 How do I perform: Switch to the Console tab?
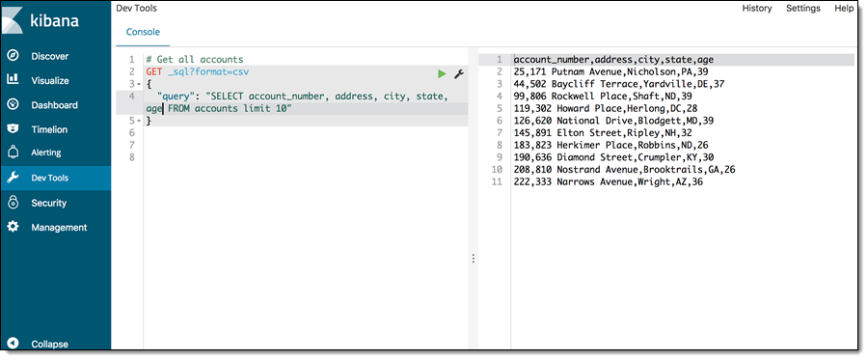[x=143, y=32]
